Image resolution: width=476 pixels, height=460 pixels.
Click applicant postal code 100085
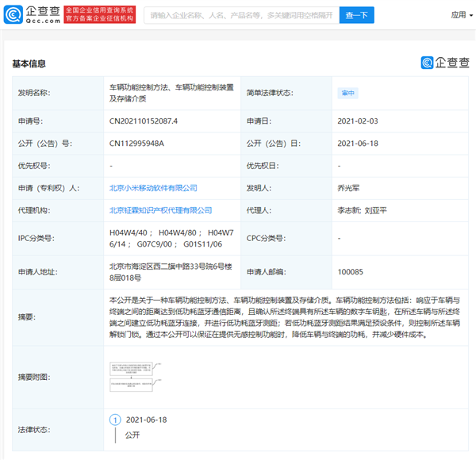coord(351,272)
